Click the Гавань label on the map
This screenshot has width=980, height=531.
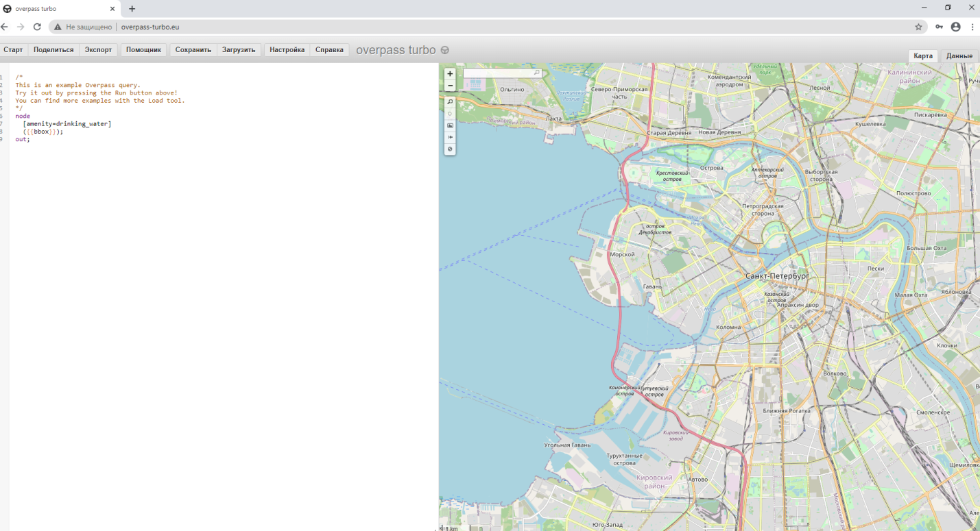(x=652, y=286)
